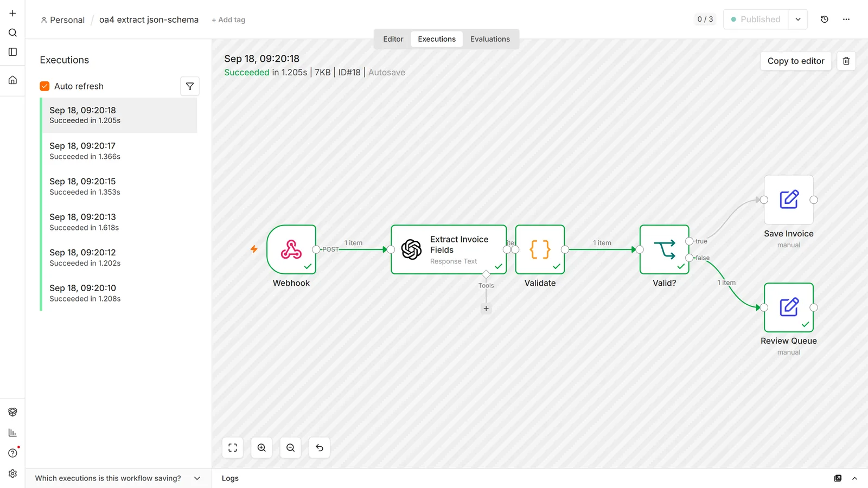868x488 pixels.
Task: Open the Sep 18, 09:20:15 execution
Action: (119, 187)
